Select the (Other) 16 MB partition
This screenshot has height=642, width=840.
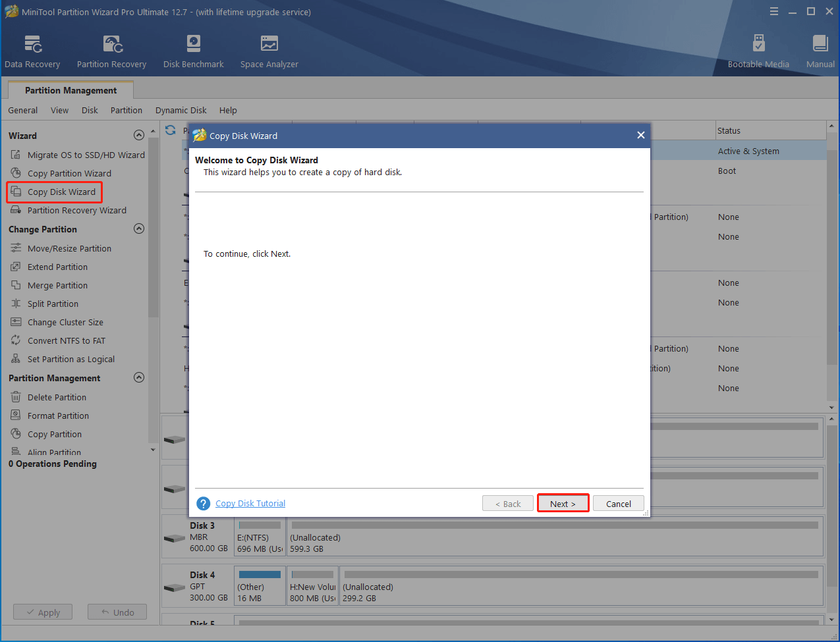[x=260, y=587]
